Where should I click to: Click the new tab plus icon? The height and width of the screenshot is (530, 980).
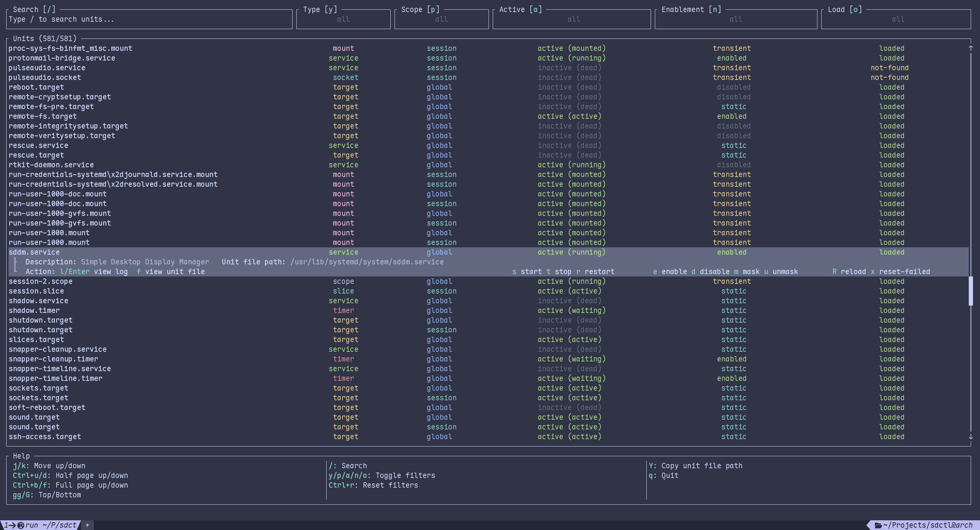pyautogui.click(x=87, y=525)
